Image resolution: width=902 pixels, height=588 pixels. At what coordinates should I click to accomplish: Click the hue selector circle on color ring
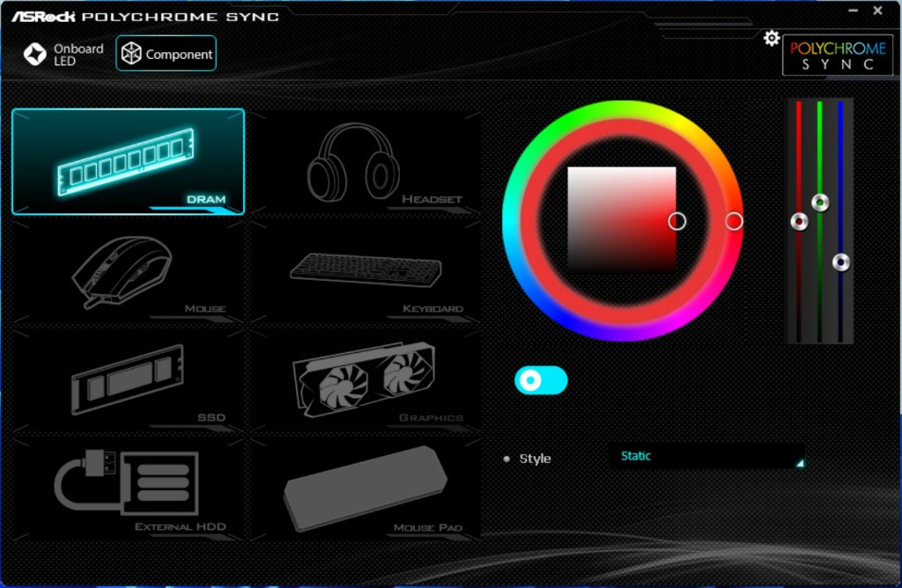coord(734,221)
